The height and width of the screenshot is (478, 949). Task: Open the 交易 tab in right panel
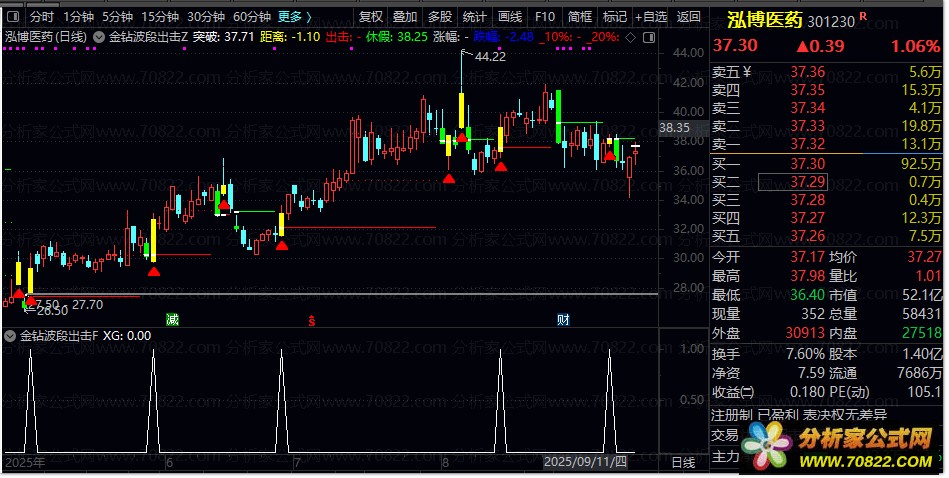[x=725, y=435]
